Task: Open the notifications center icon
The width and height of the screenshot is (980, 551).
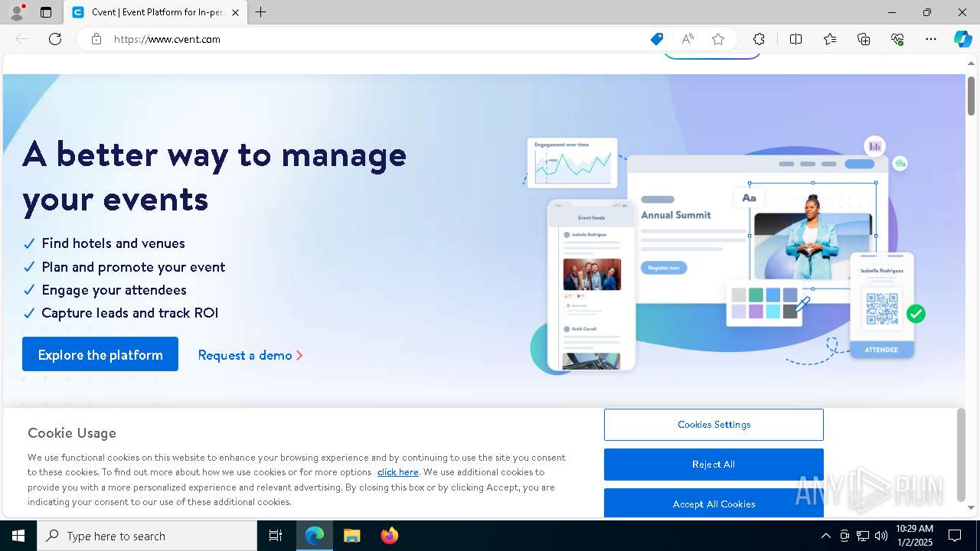Action: (955, 536)
